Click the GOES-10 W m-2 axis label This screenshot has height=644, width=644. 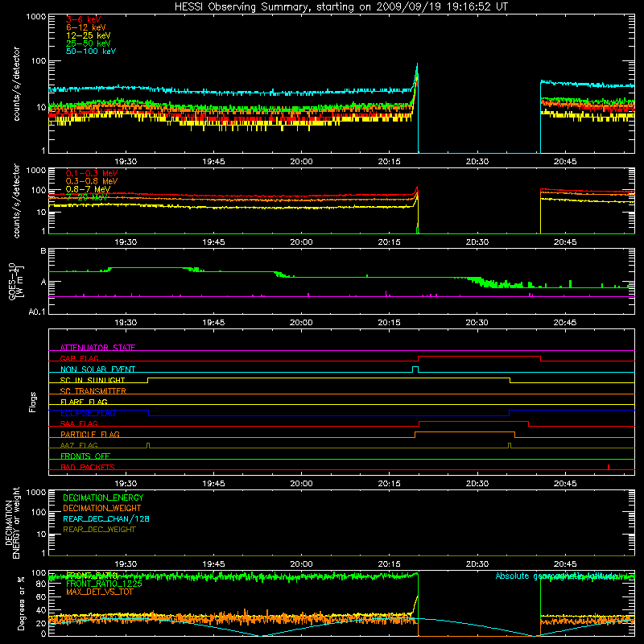[16, 281]
